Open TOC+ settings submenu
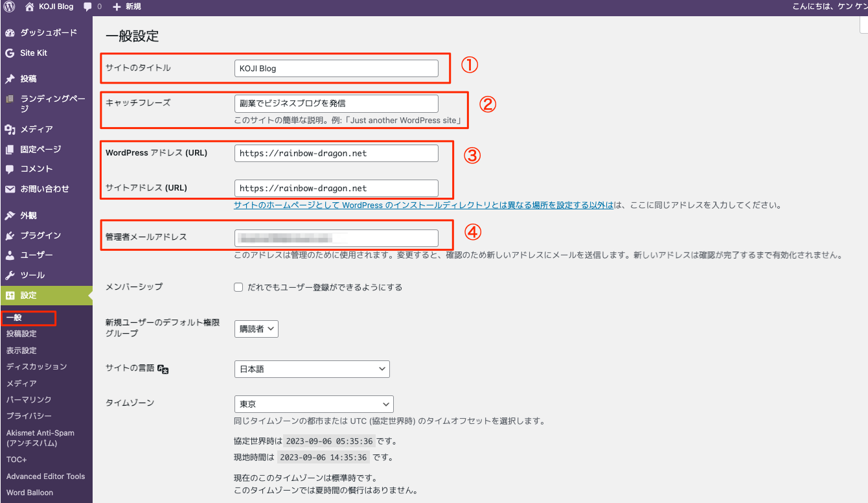868x503 pixels. (x=17, y=460)
